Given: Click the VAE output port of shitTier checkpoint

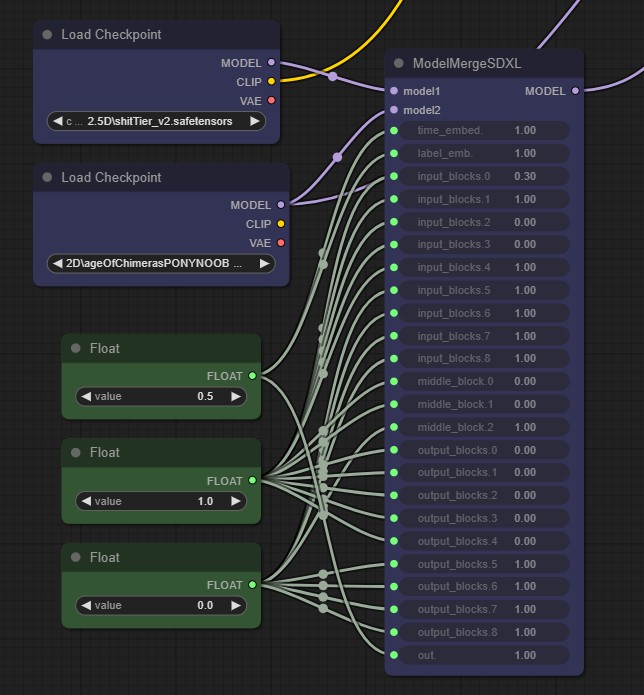Looking at the screenshot, I should (271, 101).
